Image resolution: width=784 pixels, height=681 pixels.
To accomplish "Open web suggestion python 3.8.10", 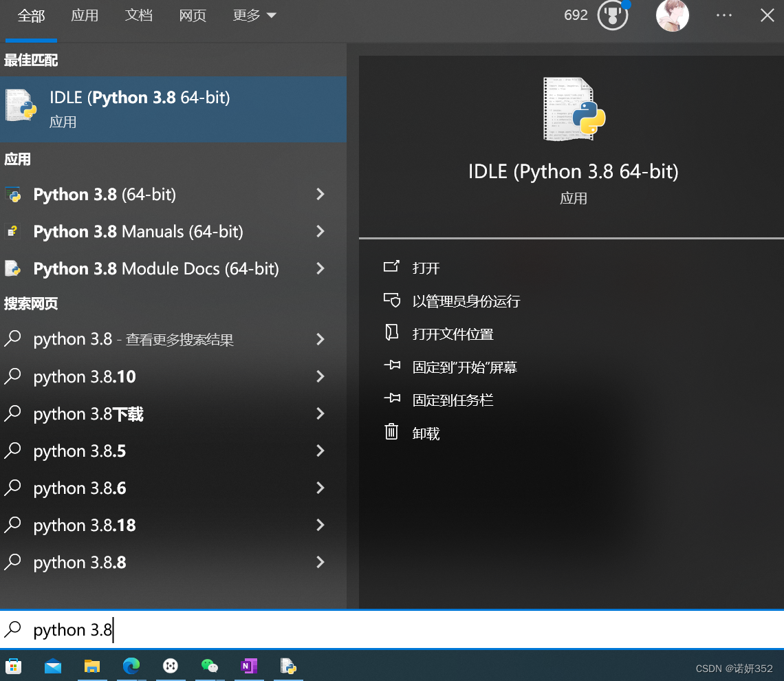I will (x=173, y=376).
